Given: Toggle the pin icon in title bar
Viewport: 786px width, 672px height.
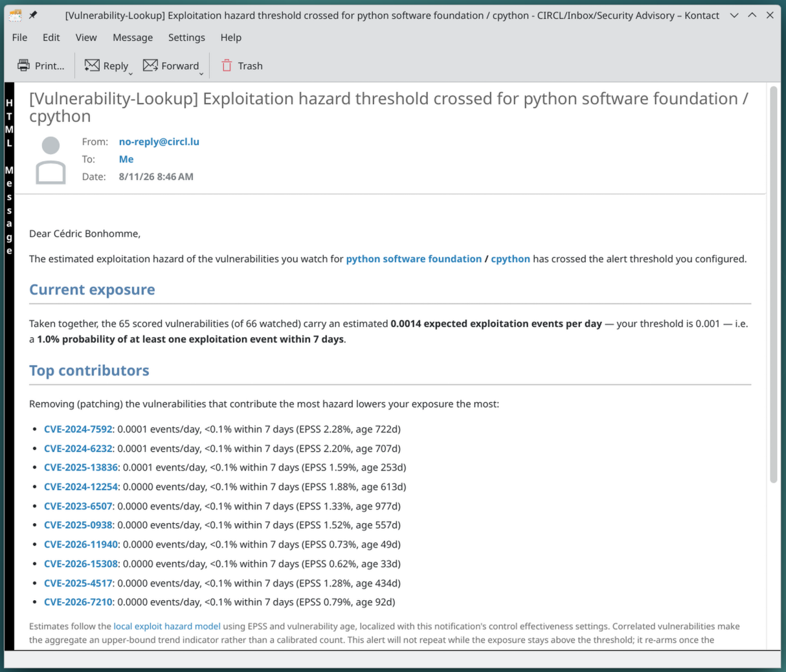Looking at the screenshot, I should point(33,15).
